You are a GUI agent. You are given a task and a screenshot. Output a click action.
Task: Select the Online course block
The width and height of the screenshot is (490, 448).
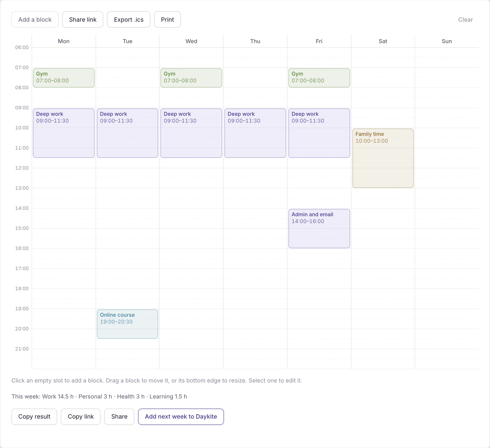click(x=127, y=324)
